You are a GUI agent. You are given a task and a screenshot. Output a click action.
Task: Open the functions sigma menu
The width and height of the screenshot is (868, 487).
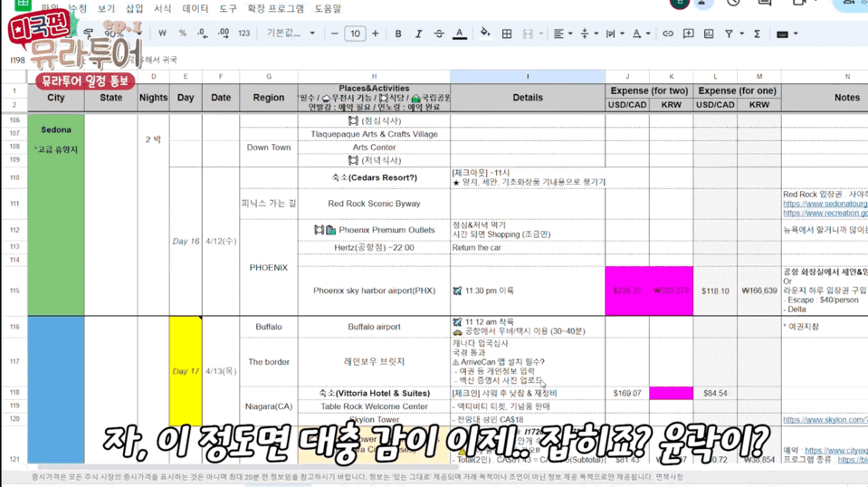click(x=757, y=33)
